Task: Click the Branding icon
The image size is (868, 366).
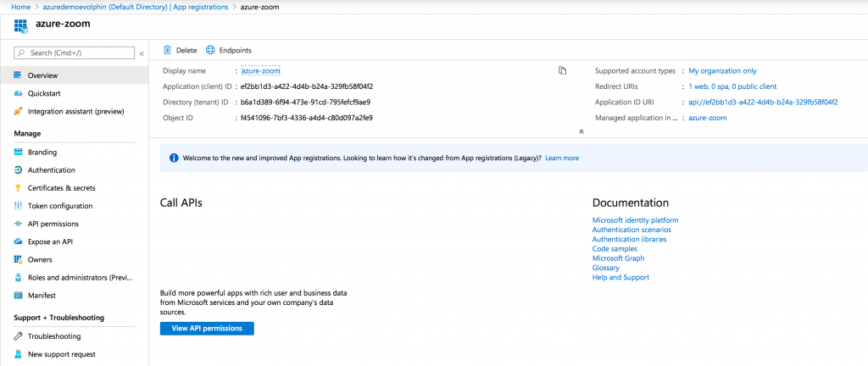Action: (x=18, y=152)
